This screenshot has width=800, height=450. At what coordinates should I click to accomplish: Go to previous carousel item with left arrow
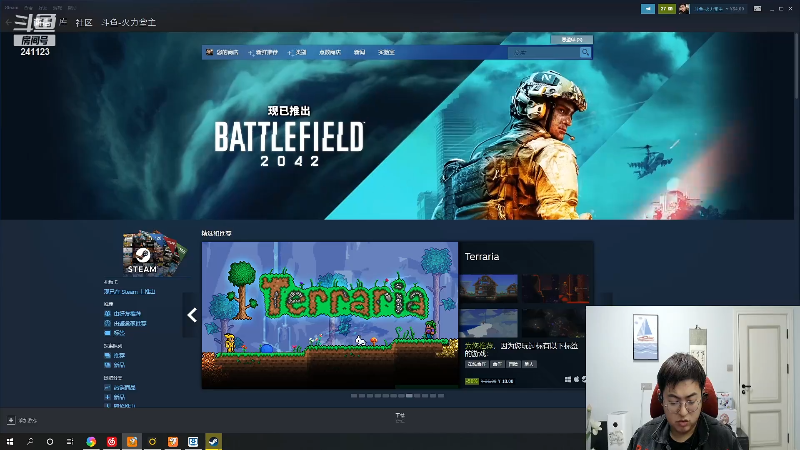coord(192,315)
